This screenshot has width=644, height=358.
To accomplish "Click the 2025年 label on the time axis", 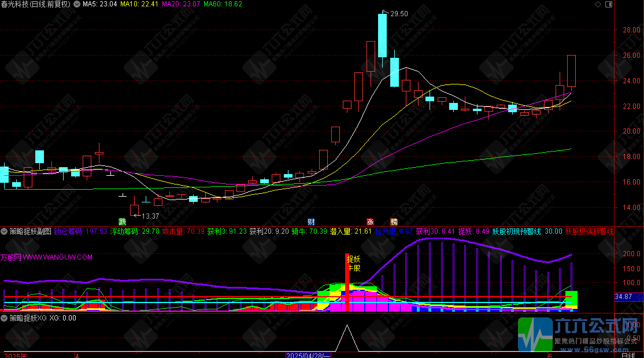I will [16, 355].
